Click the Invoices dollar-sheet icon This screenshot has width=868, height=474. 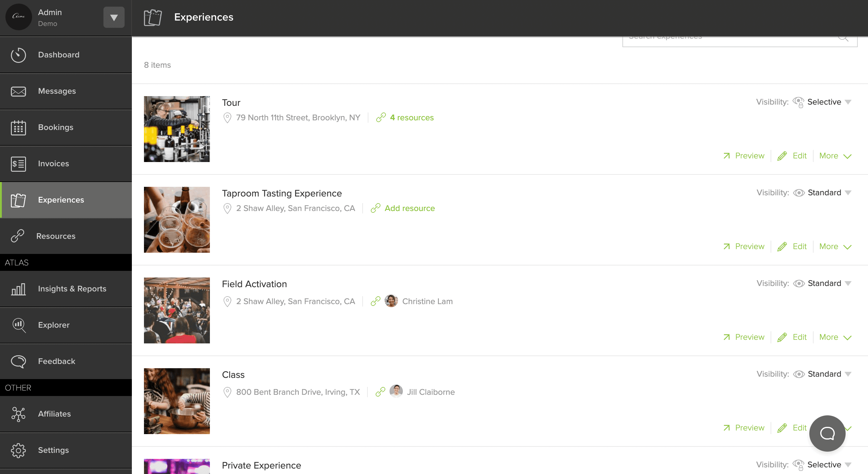point(18,164)
